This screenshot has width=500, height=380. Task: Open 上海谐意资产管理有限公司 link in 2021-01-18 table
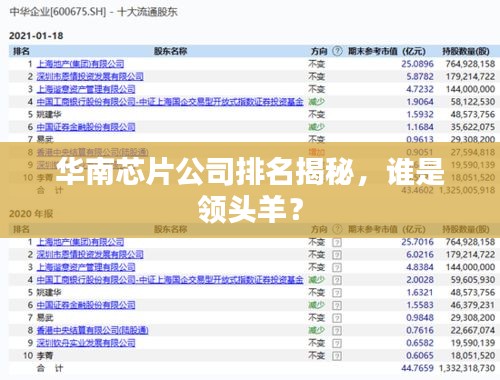click(x=86, y=89)
